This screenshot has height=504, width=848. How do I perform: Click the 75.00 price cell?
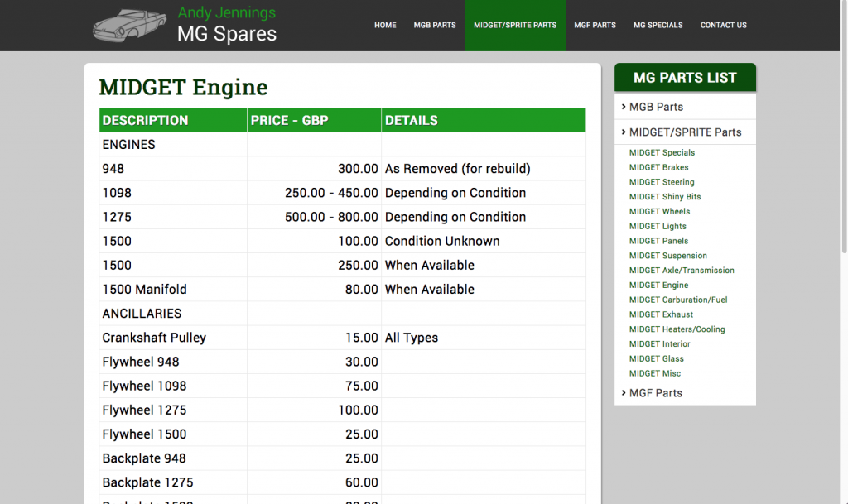point(314,386)
